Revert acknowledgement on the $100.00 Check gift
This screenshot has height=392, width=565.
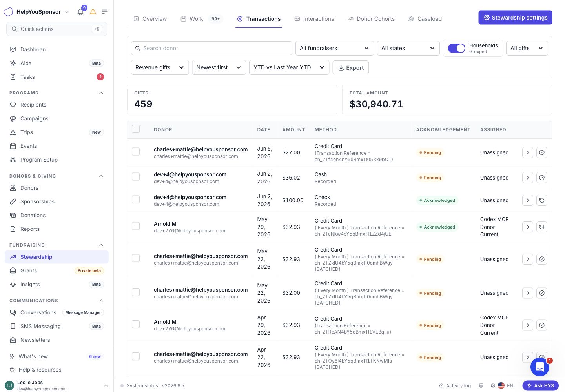[x=542, y=200]
